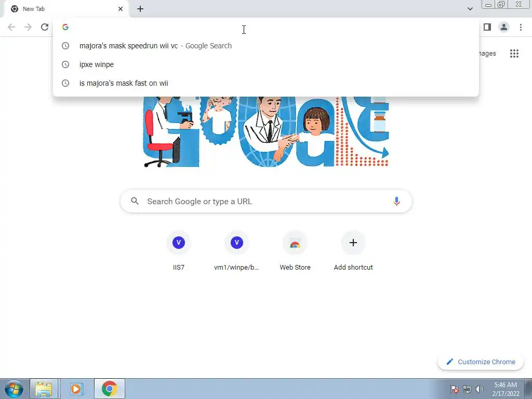Select suggestion "is majora's mask fast on wii"
The height and width of the screenshot is (399, 532).
[266, 83]
